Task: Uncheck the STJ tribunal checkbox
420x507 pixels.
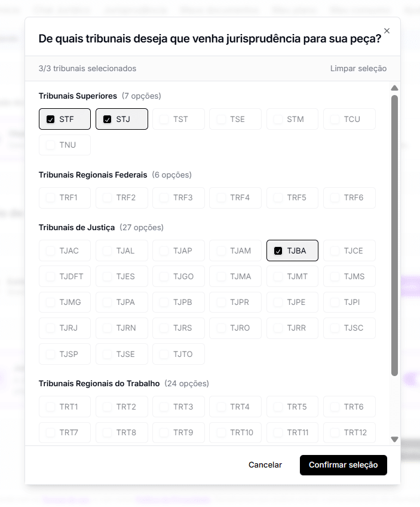Action: point(108,119)
